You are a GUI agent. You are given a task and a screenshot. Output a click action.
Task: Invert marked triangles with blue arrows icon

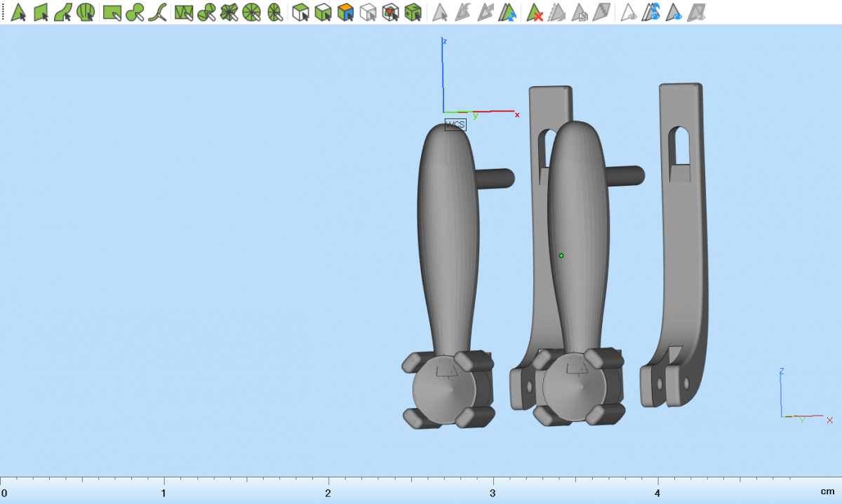[x=507, y=12]
